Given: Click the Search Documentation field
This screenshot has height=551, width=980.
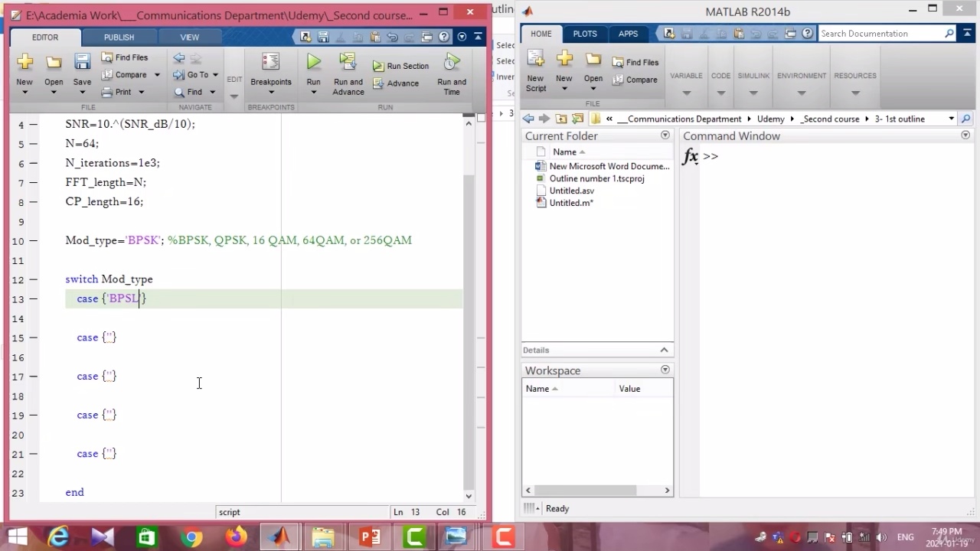Looking at the screenshot, I should pyautogui.click(x=880, y=34).
